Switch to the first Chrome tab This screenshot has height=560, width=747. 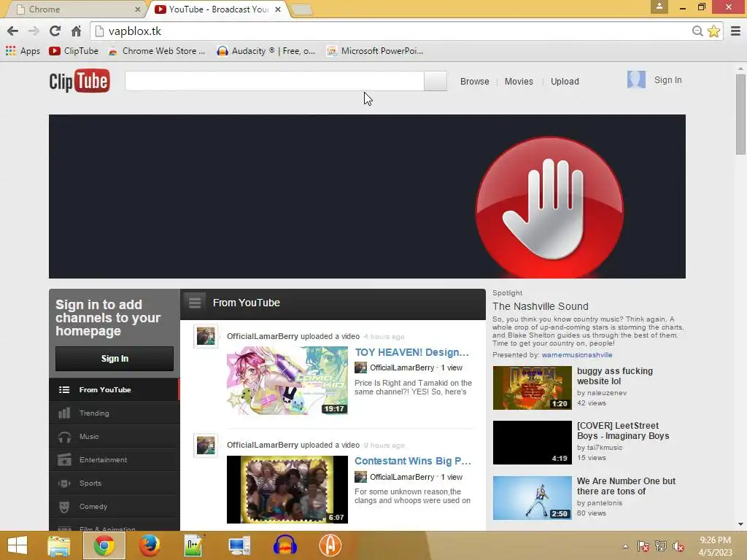coord(76,9)
